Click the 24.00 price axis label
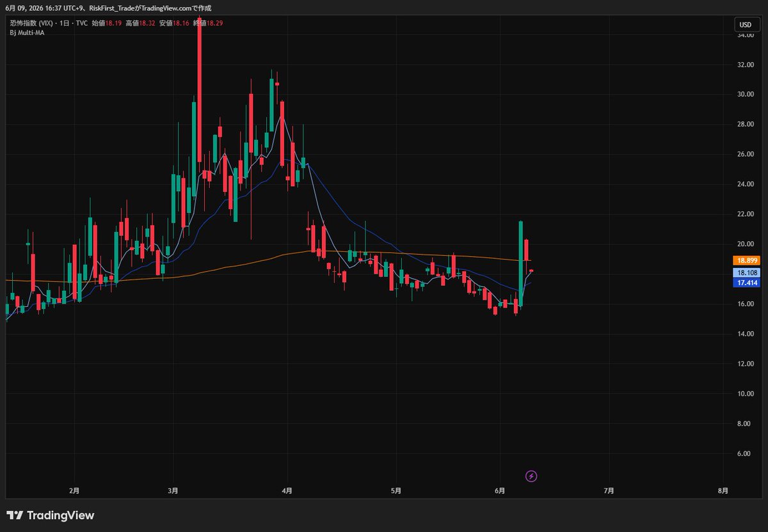The width and height of the screenshot is (768, 532). tap(745, 185)
